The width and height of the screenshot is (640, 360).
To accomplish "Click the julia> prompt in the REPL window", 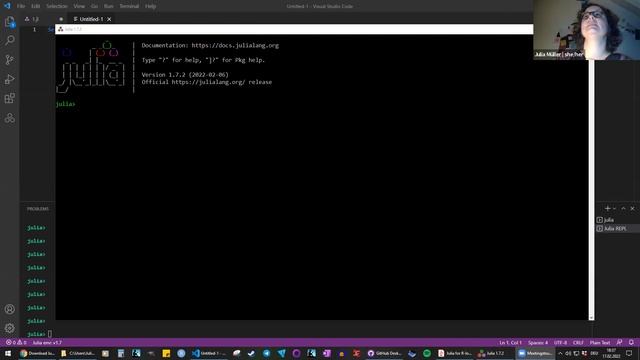I will pyautogui.click(x=65, y=104).
